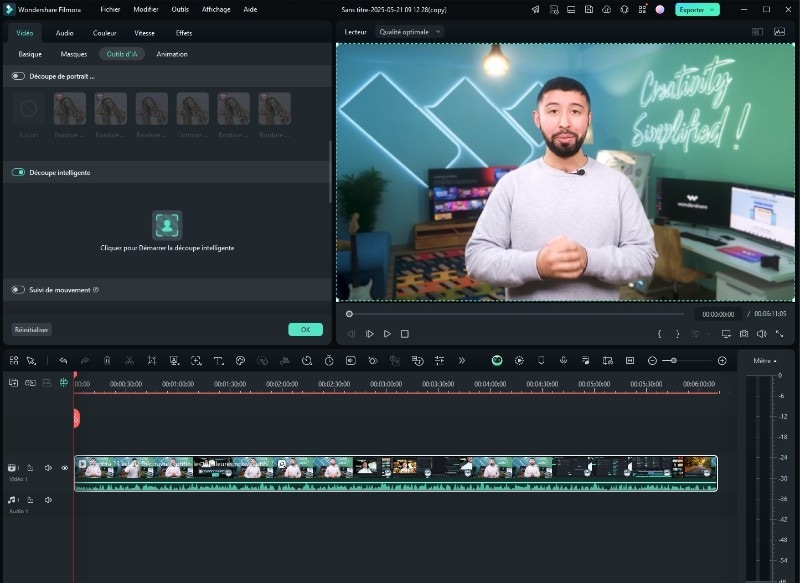Click the preview volume speaker icon
Screen dimensions: 800x583
pos(762,334)
